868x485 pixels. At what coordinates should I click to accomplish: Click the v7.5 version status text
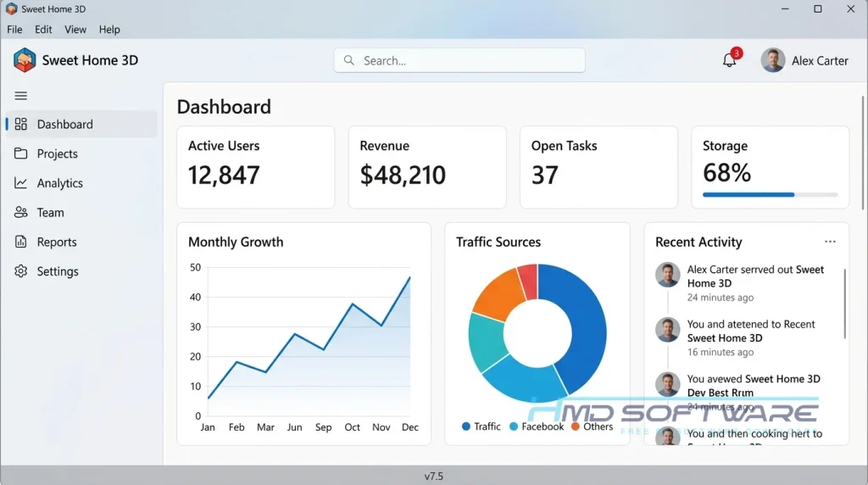(x=433, y=477)
